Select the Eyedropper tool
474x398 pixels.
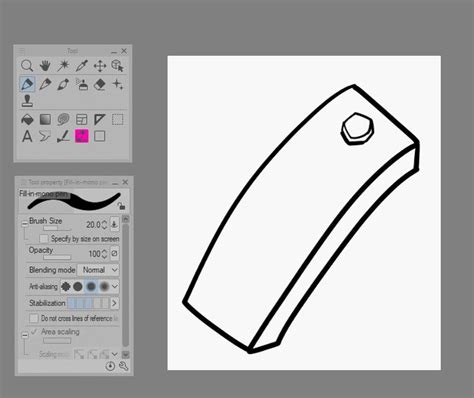[81, 66]
